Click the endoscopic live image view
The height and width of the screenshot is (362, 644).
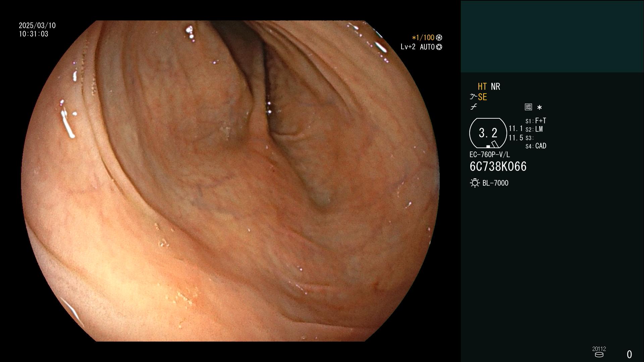click(230, 181)
